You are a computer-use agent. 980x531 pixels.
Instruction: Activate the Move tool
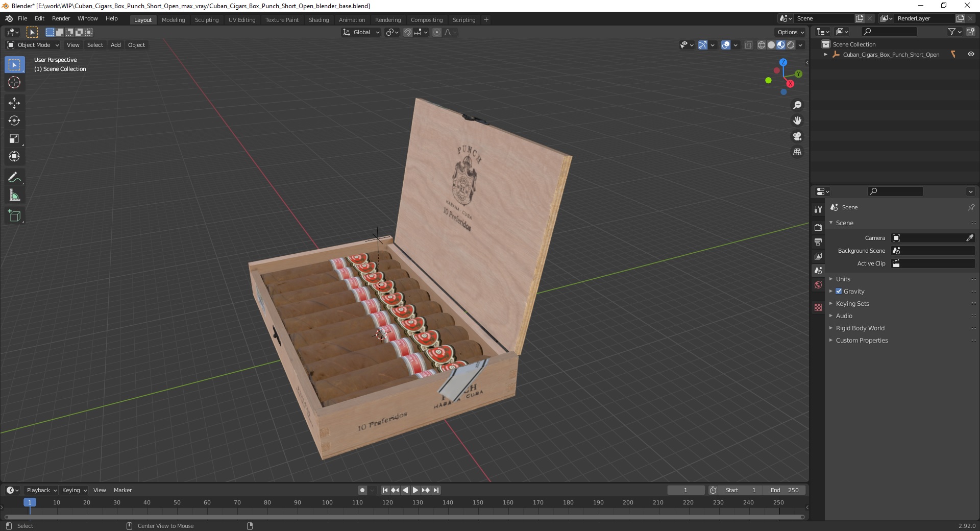[x=14, y=103]
